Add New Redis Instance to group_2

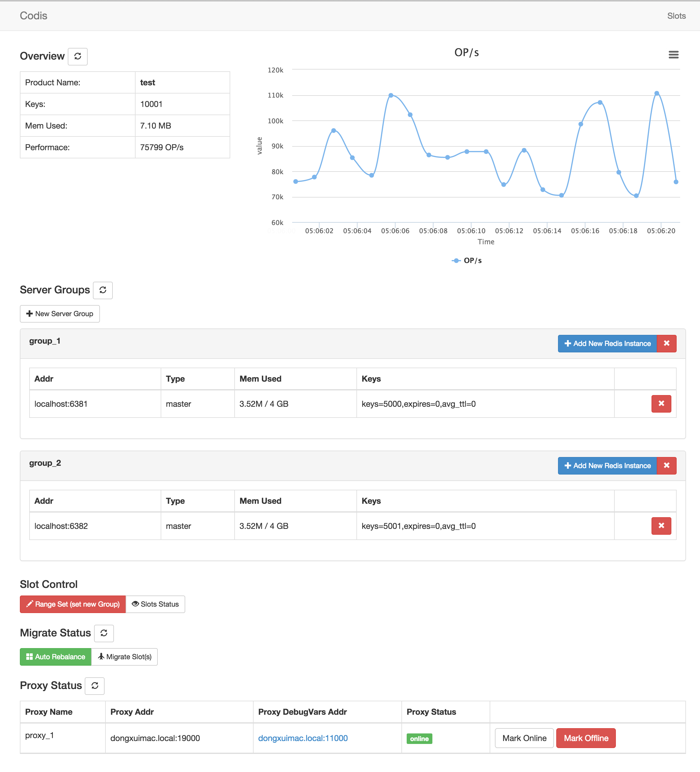[x=607, y=466]
